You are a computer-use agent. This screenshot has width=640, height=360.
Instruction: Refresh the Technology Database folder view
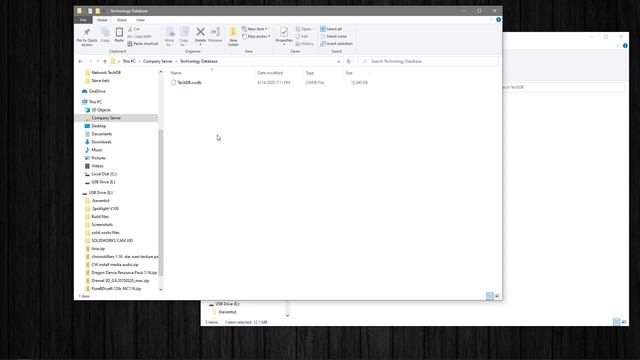coord(348,61)
